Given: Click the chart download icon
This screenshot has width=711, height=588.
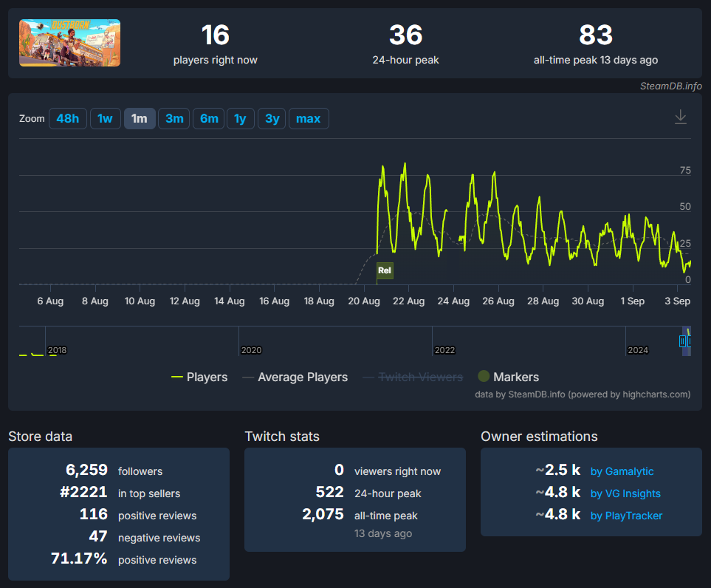Looking at the screenshot, I should click(680, 117).
